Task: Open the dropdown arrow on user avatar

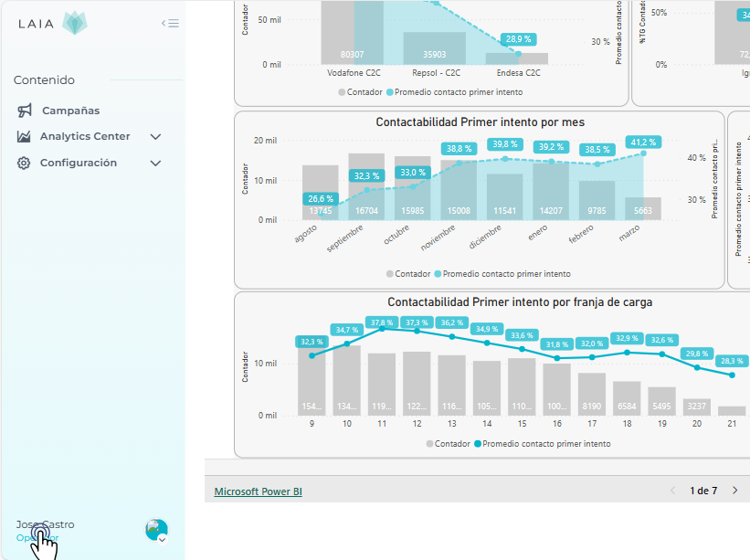Action: pyautogui.click(x=163, y=539)
